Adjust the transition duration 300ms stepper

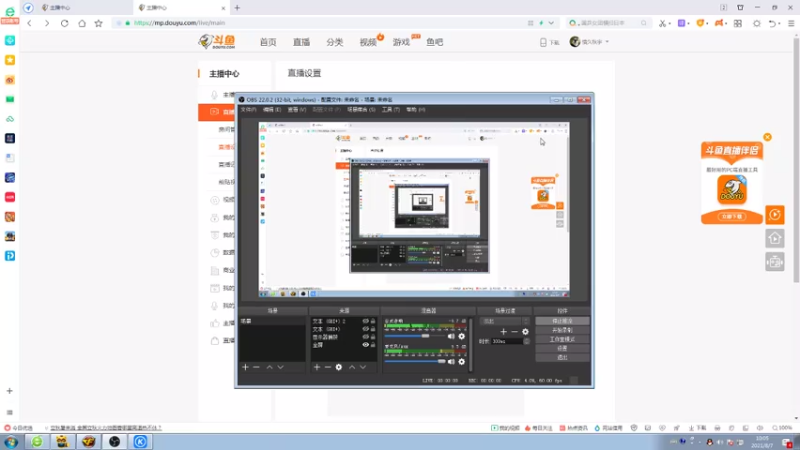(527, 341)
